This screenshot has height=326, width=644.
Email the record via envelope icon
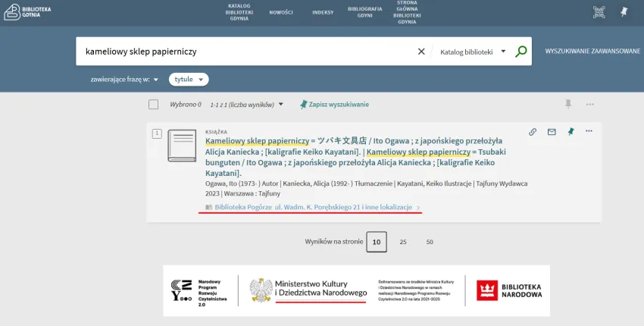552,132
